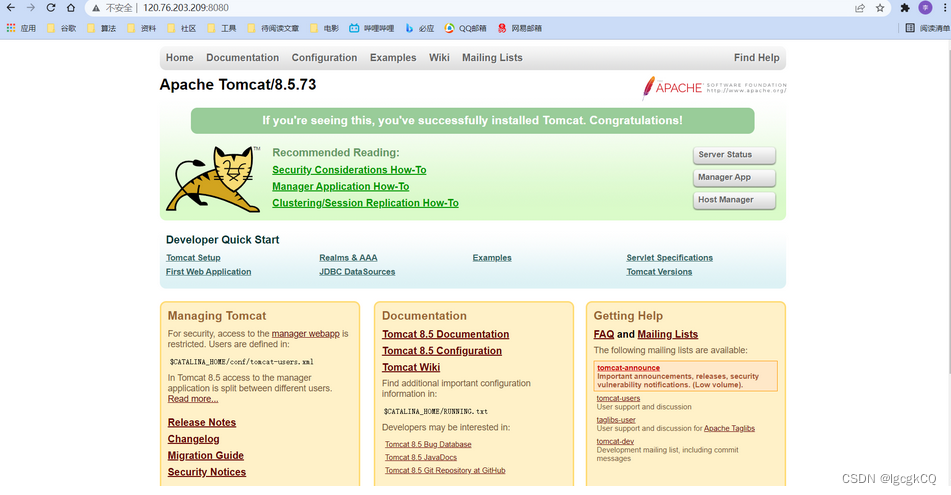This screenshot has height=495, width=951.
Task: Open Tomcat 8.5 Documentation link
Action: [445, 334]
